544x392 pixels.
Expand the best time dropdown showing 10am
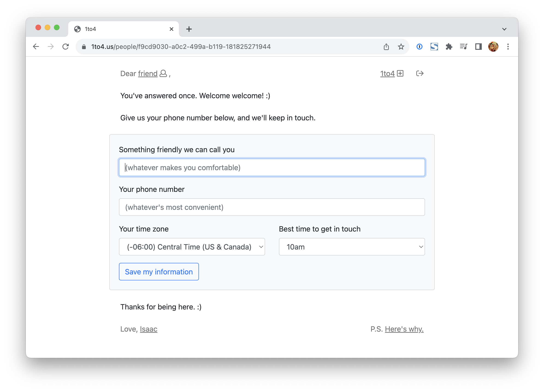pos(352,247)
